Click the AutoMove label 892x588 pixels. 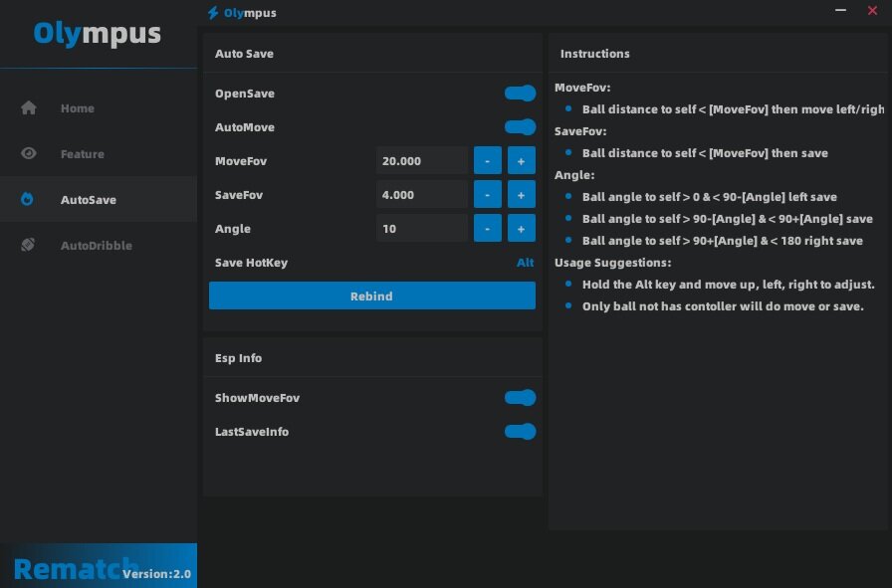point(245,126)
